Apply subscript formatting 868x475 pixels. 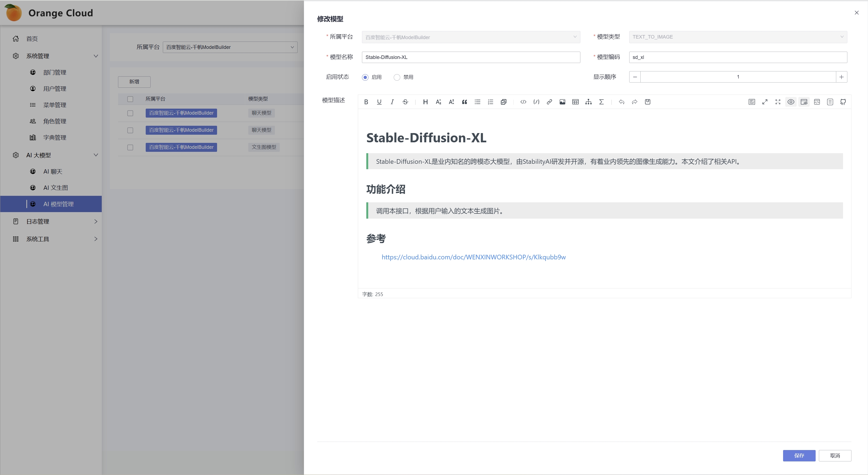(438, 102)
